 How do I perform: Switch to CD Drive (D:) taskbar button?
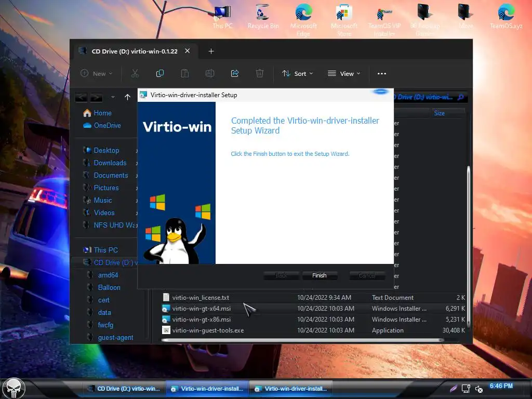point(124,389)
